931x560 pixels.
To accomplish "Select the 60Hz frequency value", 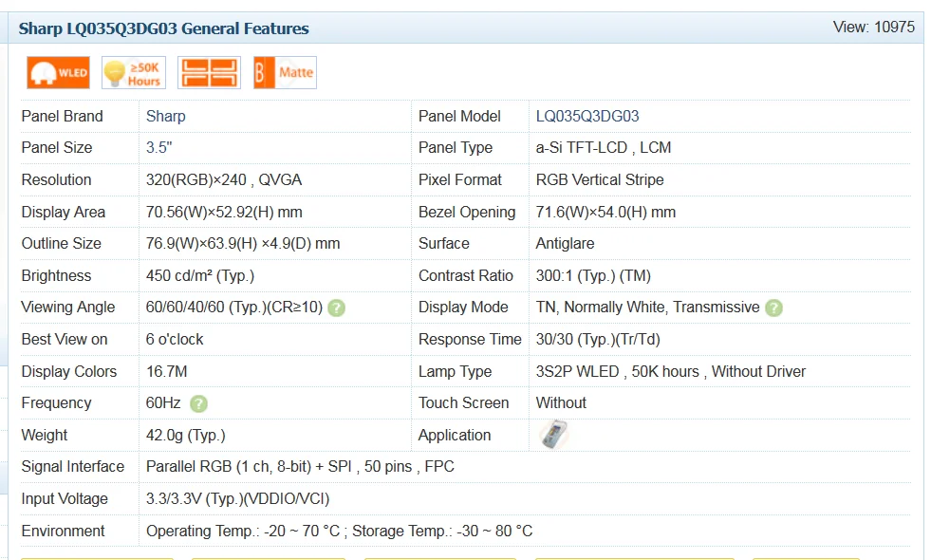I will [163, 402].
